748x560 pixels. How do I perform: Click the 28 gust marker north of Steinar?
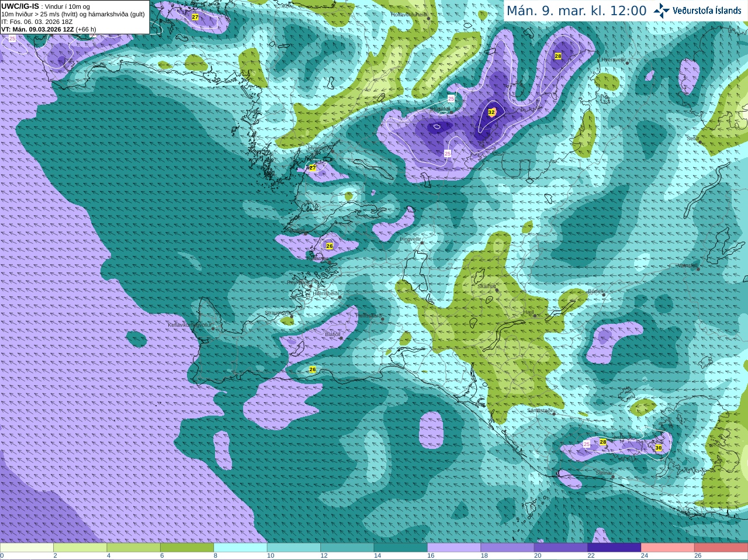click(603, 442)
